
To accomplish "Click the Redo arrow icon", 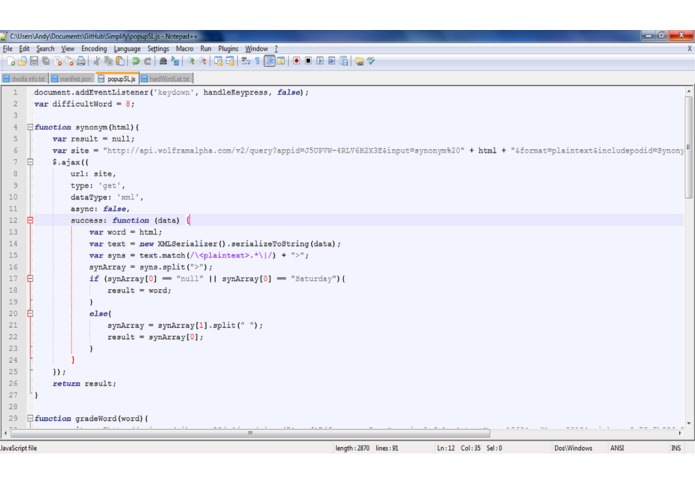I will [147, 61].
